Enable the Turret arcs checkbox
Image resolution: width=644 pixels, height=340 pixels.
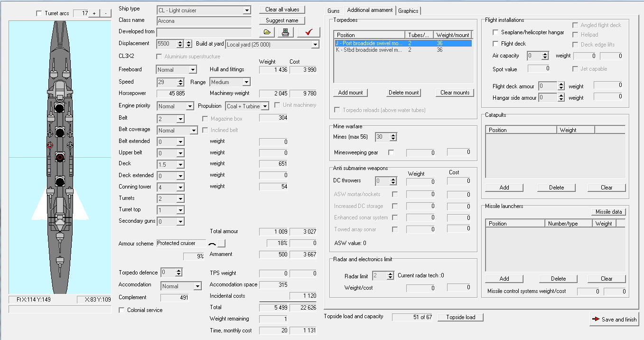39,13
